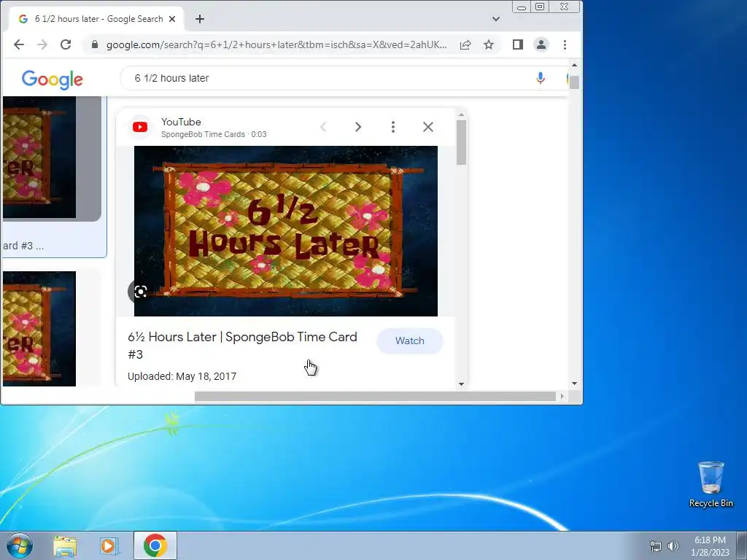Click the padlock site info icon

[x=95, y=44]
